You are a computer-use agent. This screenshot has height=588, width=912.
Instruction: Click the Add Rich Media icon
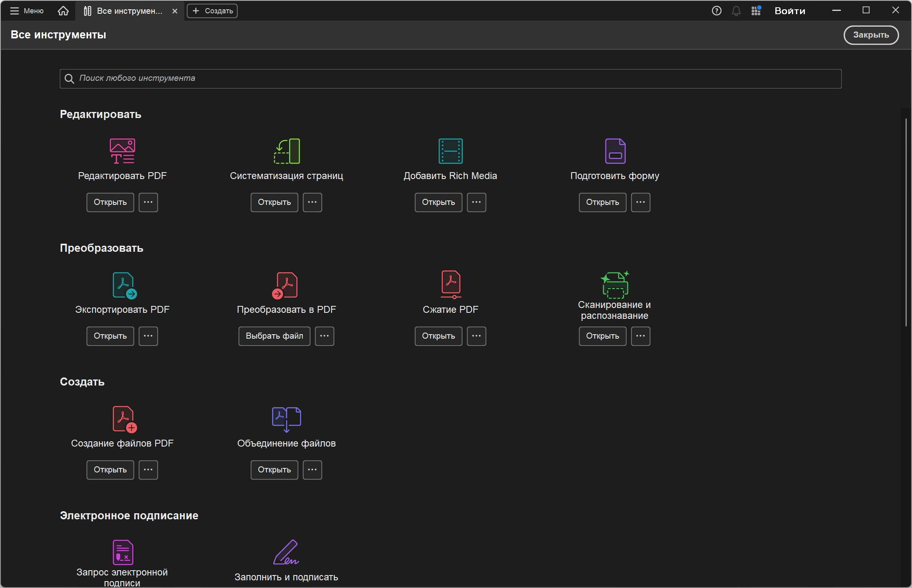pos(450,151)
